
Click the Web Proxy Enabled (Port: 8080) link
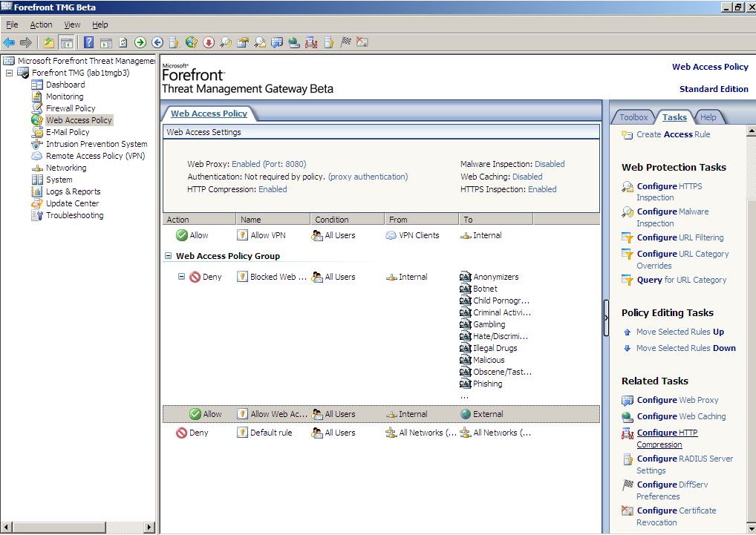pyautogui.click(x=269, y=164)
